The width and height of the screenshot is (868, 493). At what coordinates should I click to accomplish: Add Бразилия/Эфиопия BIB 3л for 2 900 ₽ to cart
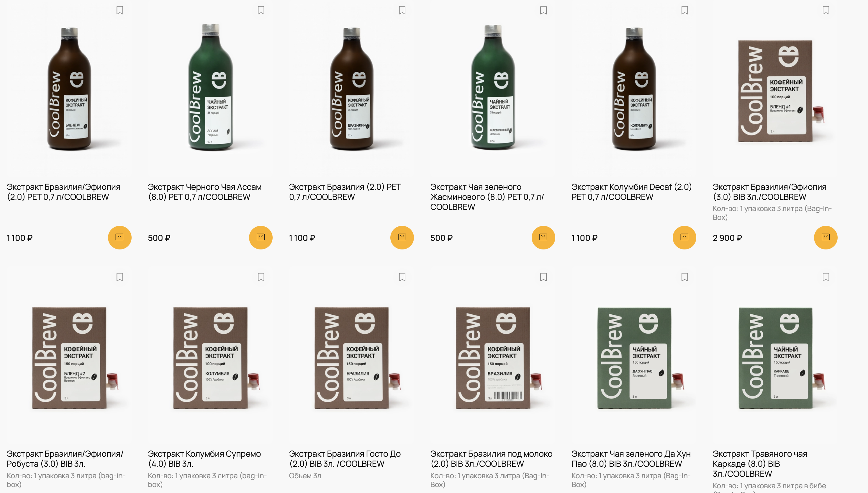point(826,237)
